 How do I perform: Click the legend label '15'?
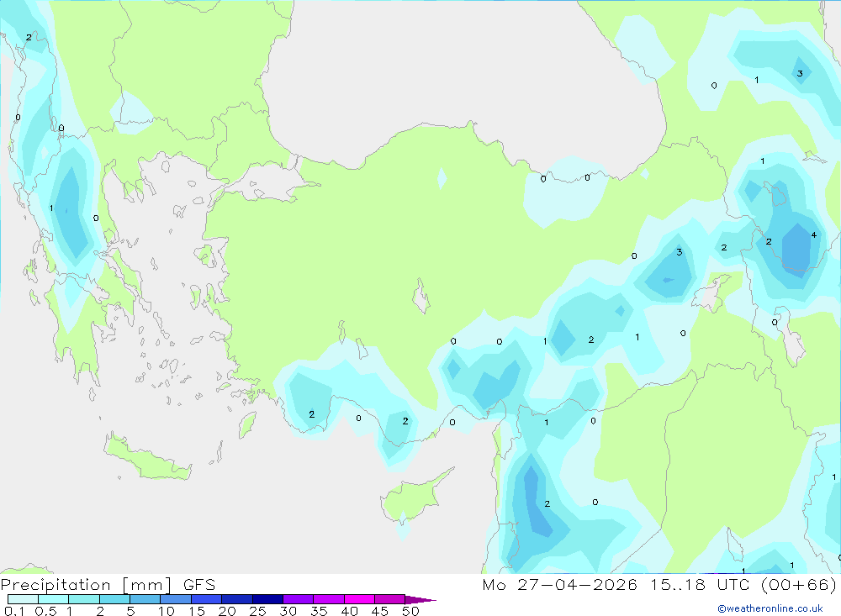(x=197, y=611)
